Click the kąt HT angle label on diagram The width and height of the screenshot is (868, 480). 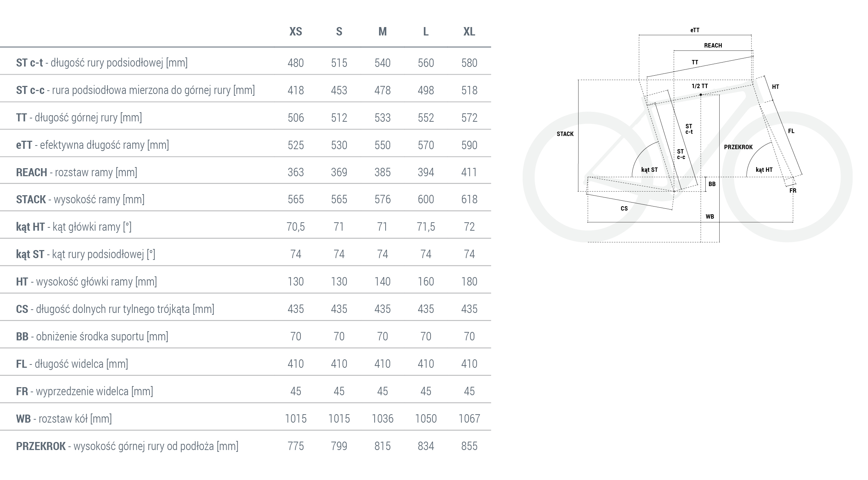(x=764, y=170)
